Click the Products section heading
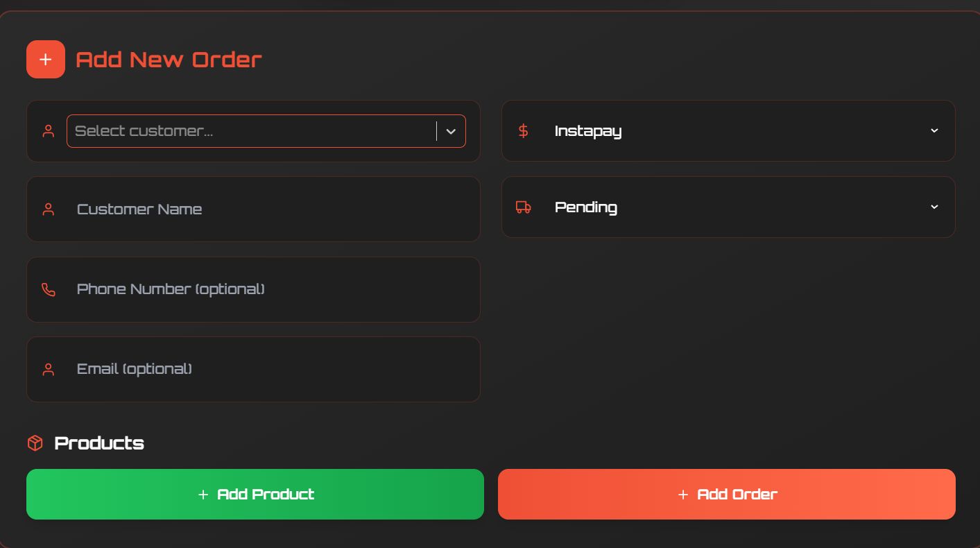Image resolution: width=980 pixels, height=548 pixels. click(x=99, y=443)
